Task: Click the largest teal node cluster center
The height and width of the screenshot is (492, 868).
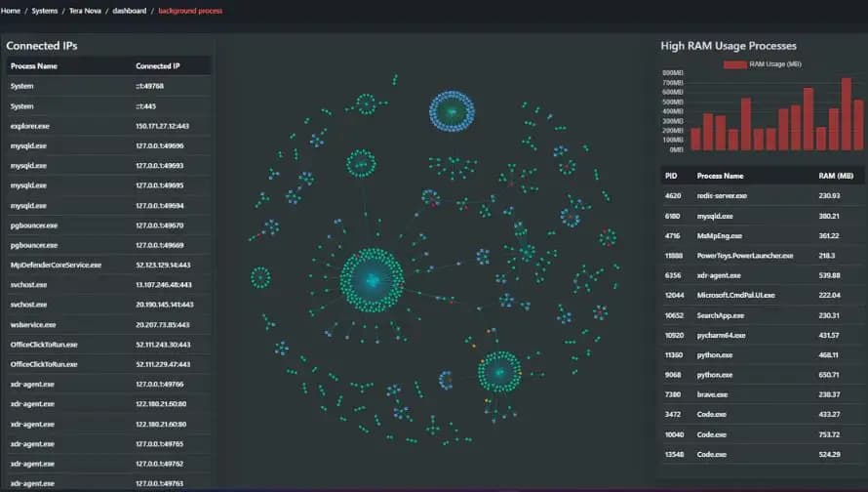Action: click(x=372, y=280)
